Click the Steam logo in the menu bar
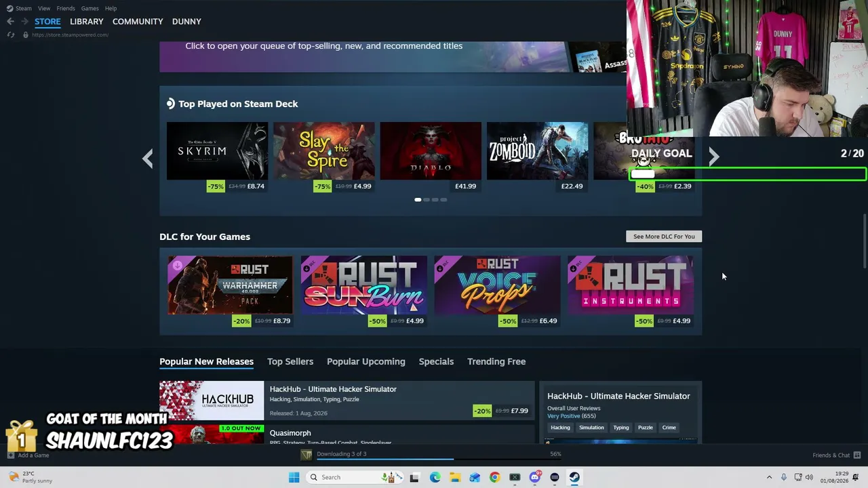The width and height of the screenshot is (868, 488). pyautogui.click(x=9, y=8)
